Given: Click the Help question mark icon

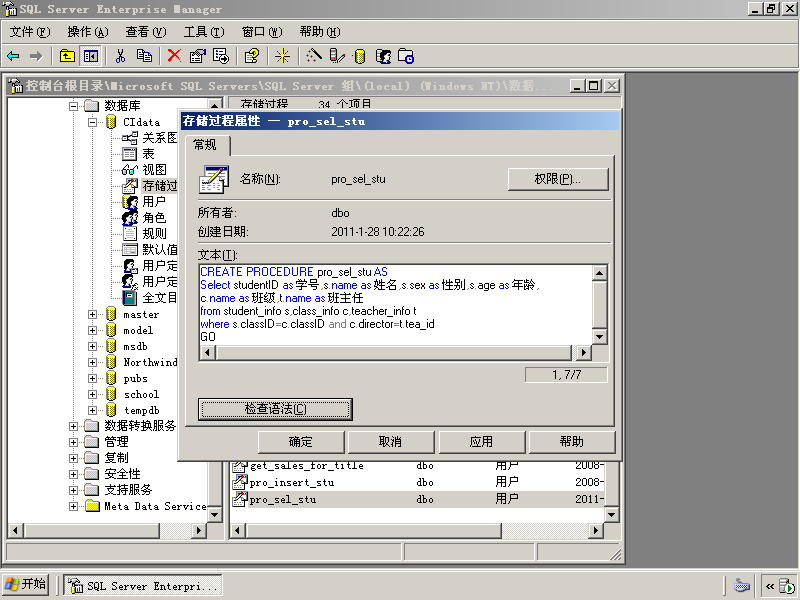Looking at the screenshot, I should (x=252, y=56).
